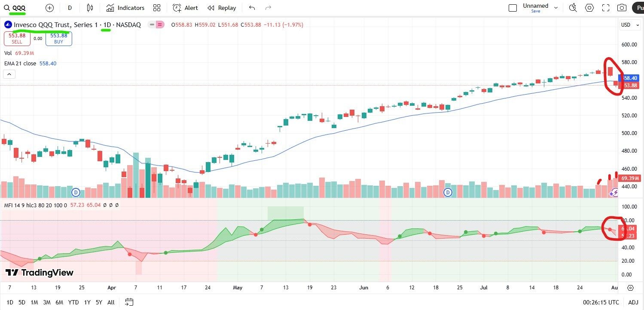Select the 6M time range
The width and height of the screenshot is (644, 310).
pyautogui.click(x=59, y=302)
